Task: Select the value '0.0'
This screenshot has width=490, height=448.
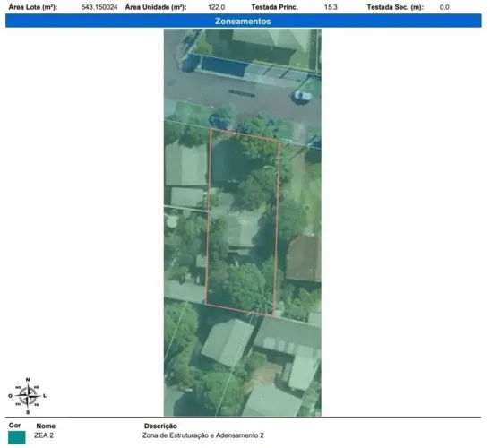Action: click(444, 7)
